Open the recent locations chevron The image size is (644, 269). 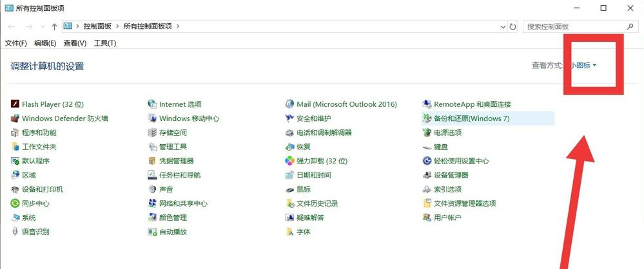tap(43, 27)
